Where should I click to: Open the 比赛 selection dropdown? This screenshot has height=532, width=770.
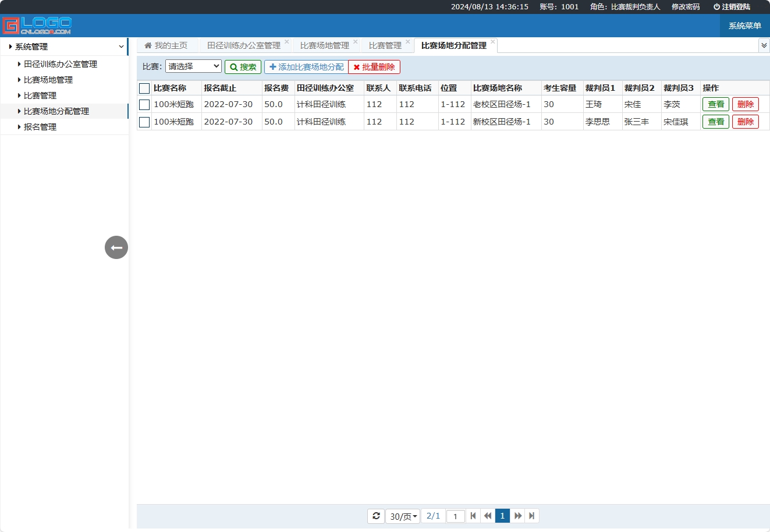pos(193,66)
